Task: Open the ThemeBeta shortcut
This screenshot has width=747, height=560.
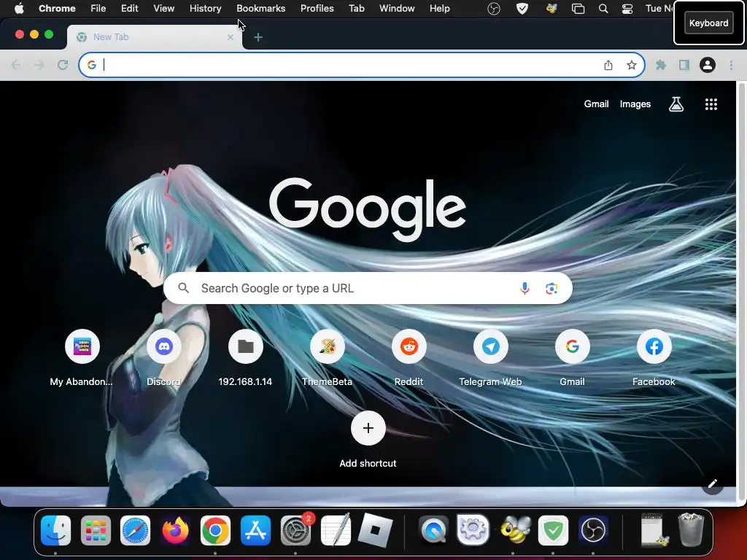Action: click(328, 358)
